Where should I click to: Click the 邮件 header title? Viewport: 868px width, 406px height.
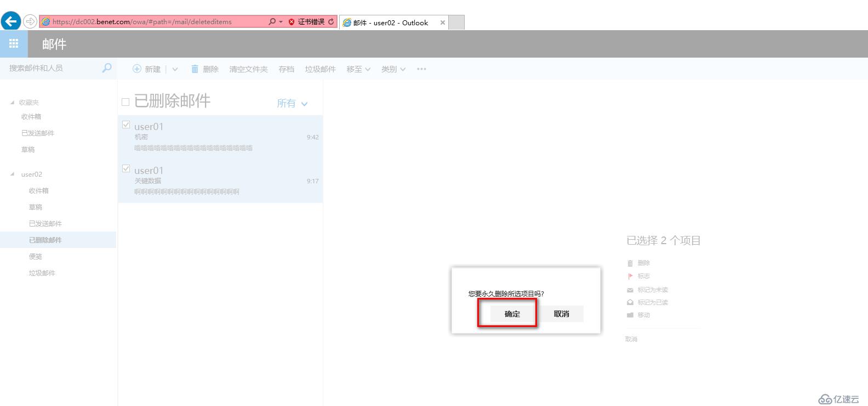click(54, 44)
